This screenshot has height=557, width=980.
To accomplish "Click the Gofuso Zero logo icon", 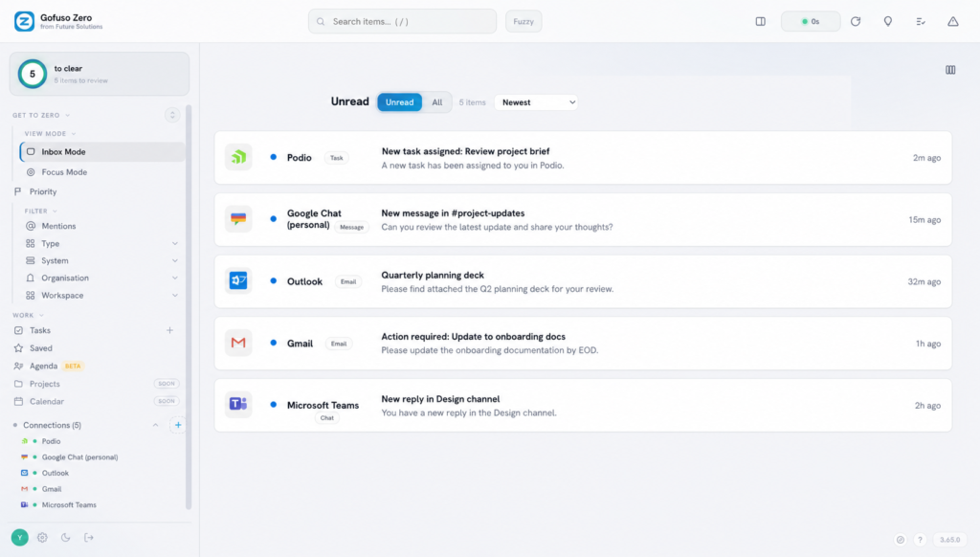I will [24, 21].
